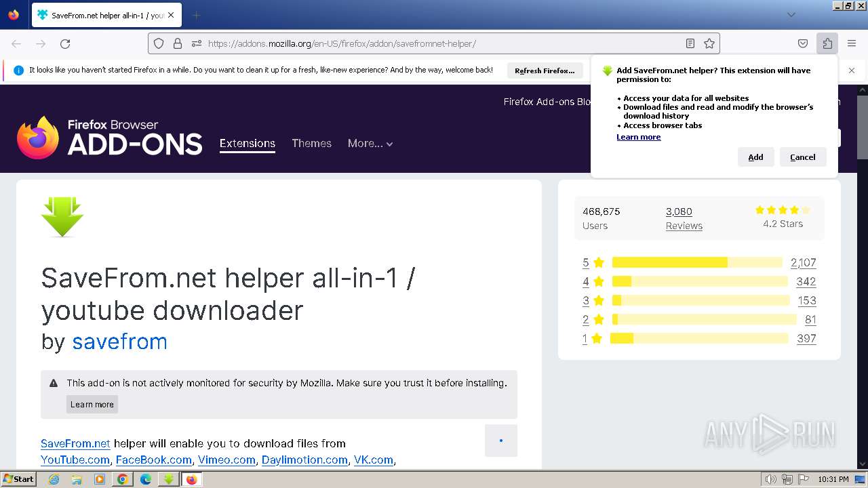The width and height of the screenshot is (868, 488).
Task: Dismiss the refresh Firefox notification bar
Action: [x=852, y=70]
